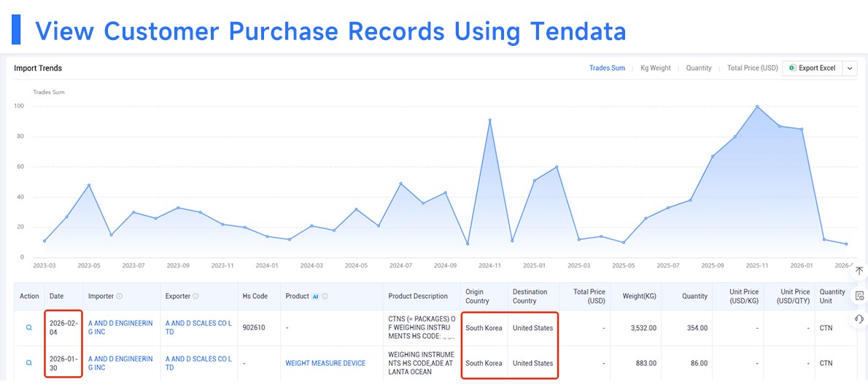Select United States in the 2026-01-30 row
The width and height of the screenshot is (868, 387).
532,363
